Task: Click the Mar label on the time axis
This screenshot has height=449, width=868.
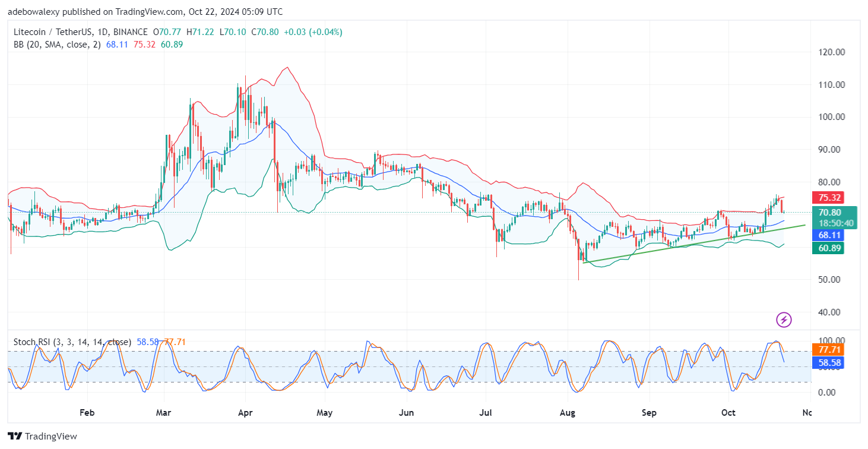Action: coord(163,412)
